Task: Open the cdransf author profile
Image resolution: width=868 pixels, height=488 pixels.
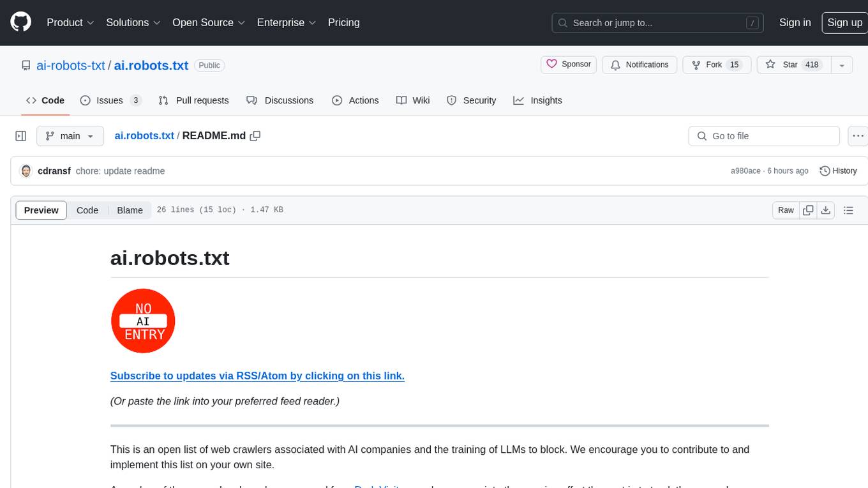Action: point(54,171)
